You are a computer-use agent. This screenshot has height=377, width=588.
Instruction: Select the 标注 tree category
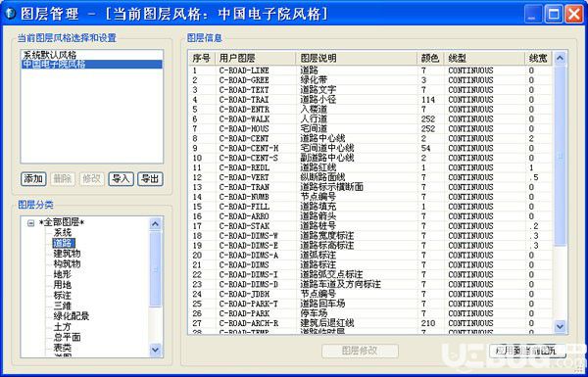point(63,296)
